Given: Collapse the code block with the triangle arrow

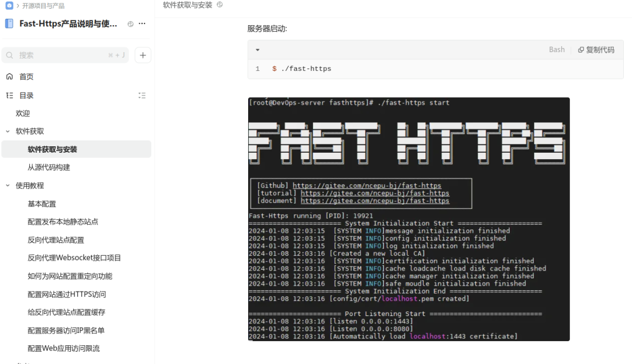Looking at the screenshot, I should pyautogui.click(x=257, y=50).
